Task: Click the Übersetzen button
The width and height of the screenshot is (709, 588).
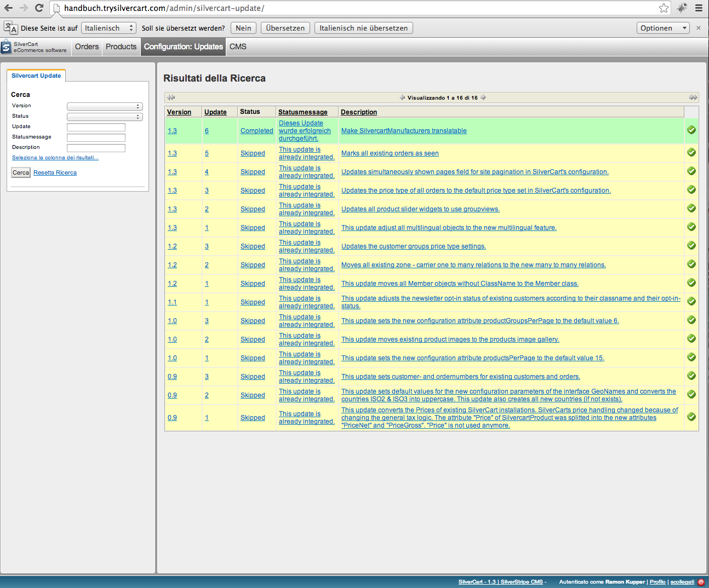Action: [x=285, y=28]
